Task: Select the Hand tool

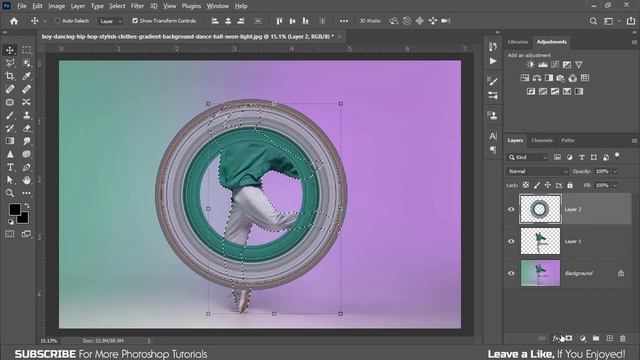Action: click(x=27, y=180)
